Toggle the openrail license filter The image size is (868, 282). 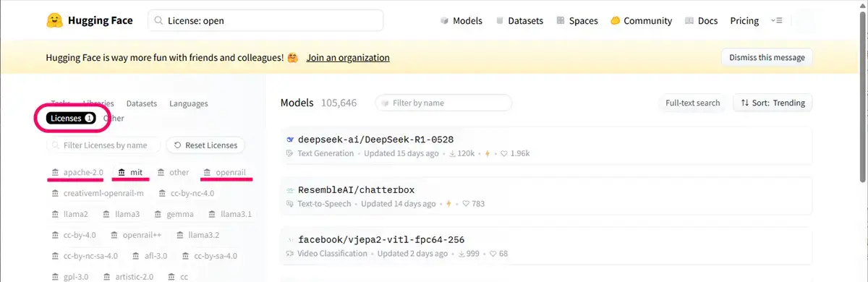(226, 172)
